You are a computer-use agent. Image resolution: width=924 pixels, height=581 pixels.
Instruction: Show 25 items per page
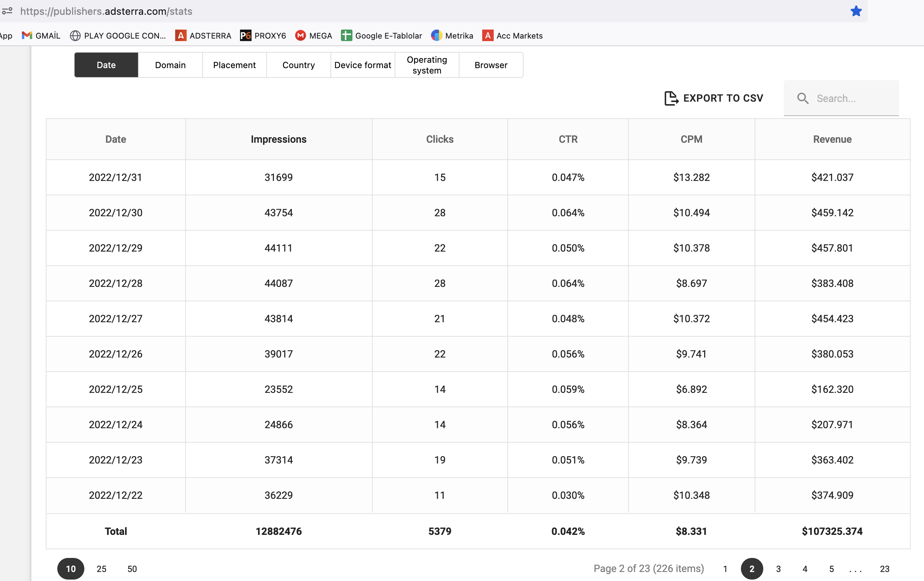coord(101,568)
